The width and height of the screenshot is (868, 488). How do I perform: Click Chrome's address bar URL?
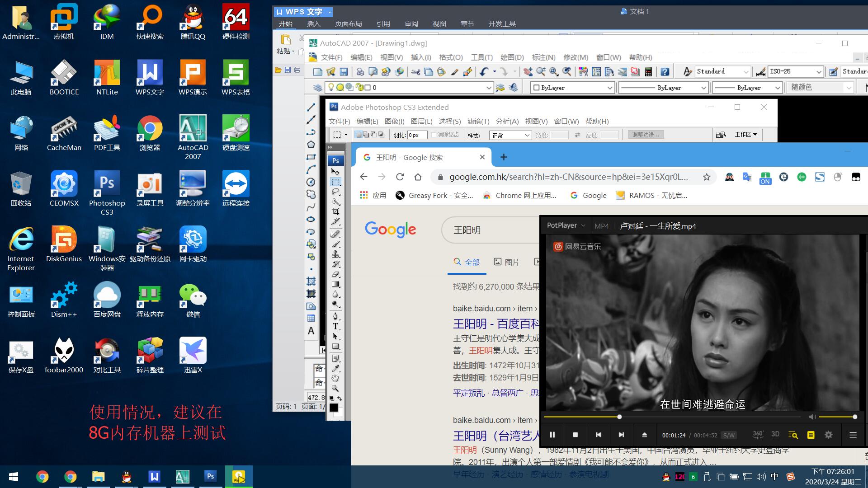(x=568, y=177)
